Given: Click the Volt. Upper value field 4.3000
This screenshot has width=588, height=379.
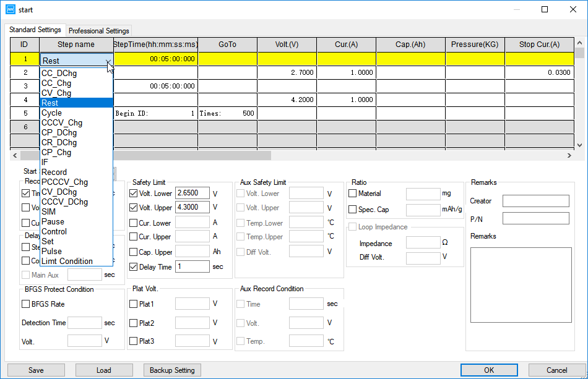Looking at the screenshot, I should [192, 207].
